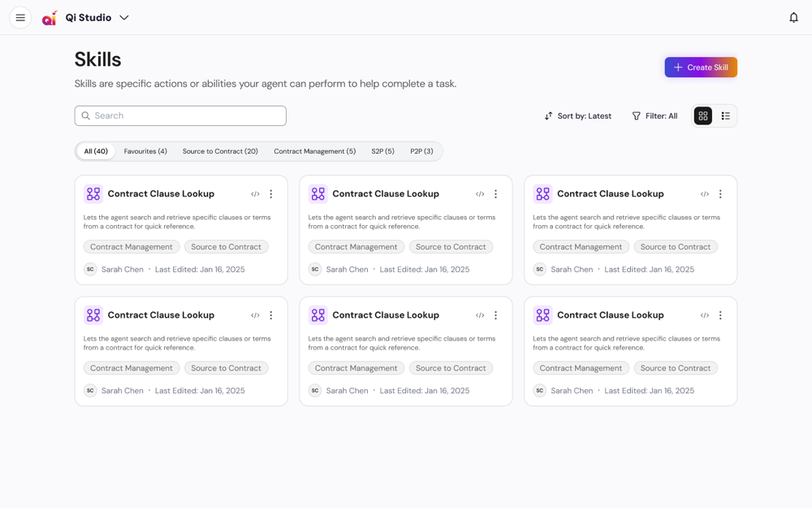Select the Source to Contract (20) tab
Image resolution: width=812 pixels, height=508 pixels.
220,151
